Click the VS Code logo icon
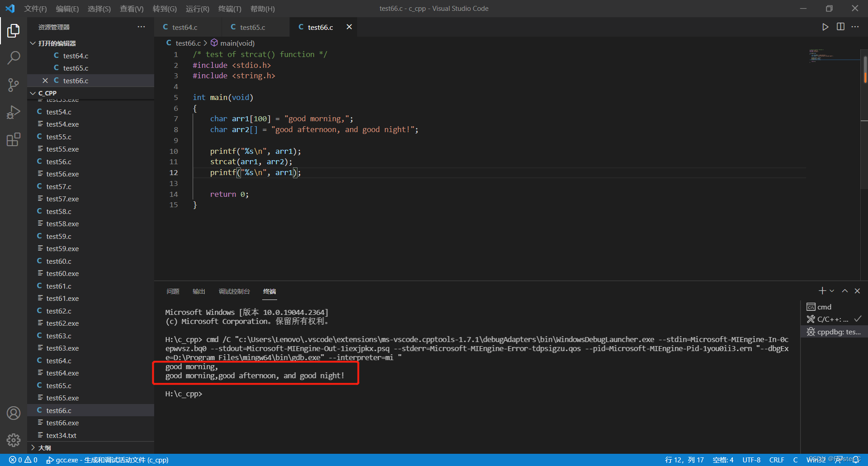Viewport: 868px width, 466px height. point(10,9)
